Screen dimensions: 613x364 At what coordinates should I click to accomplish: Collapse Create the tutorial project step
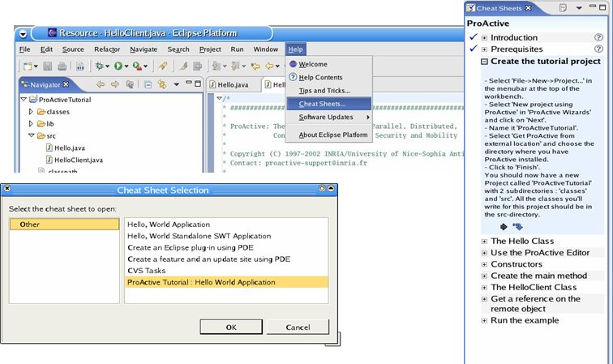484,62
